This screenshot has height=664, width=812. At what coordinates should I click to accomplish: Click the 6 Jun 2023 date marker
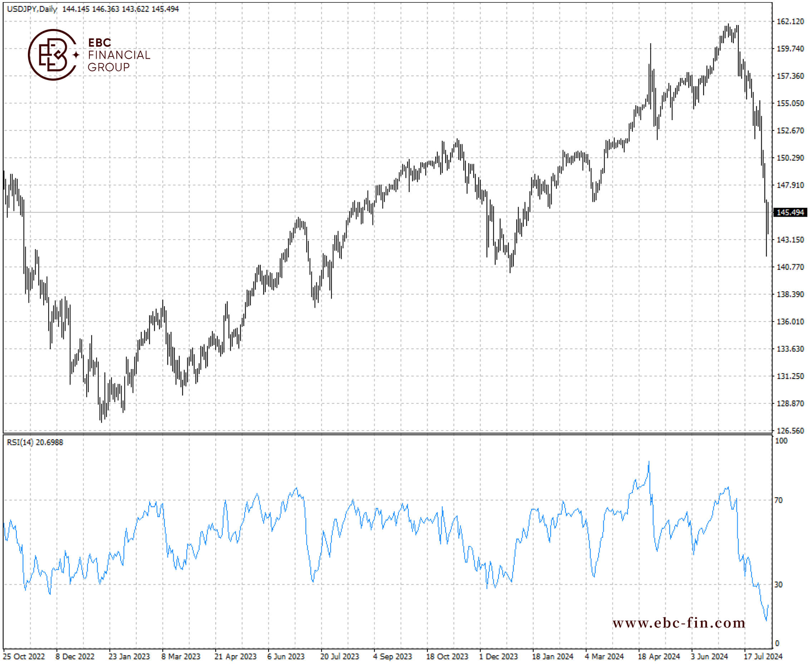[286, 656]
